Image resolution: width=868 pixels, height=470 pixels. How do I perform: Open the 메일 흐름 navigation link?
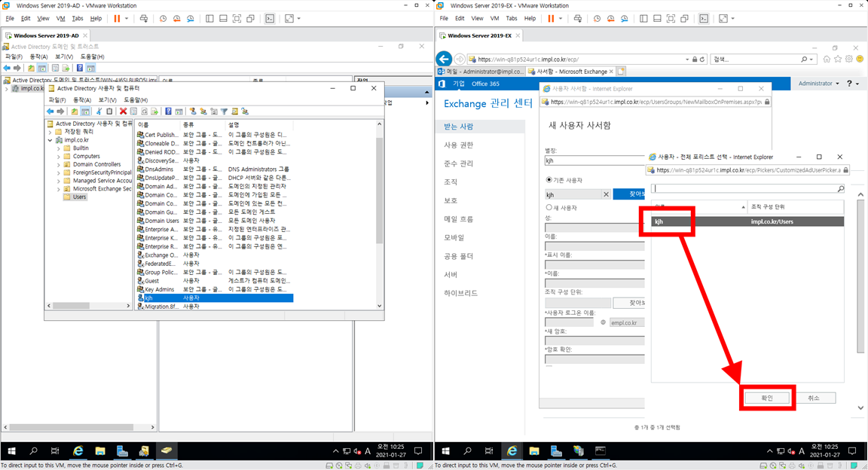pos(458,219)
